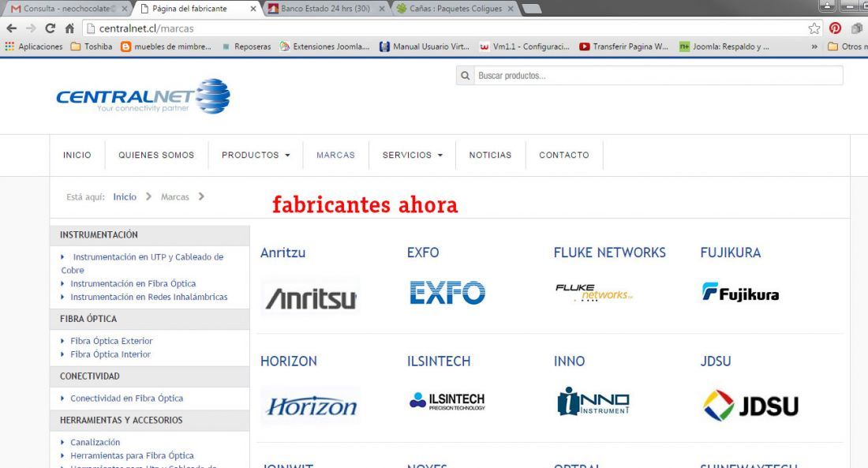Open CONTACTO menu item
This screenshot has height=468, width=868.
[x=564, y=155]
